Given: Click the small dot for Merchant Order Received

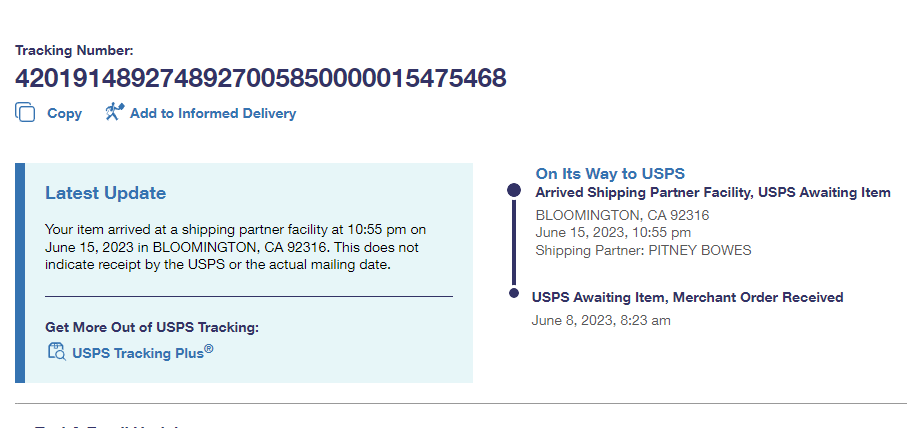Looking at the screenshot, I should pos(514,293).
